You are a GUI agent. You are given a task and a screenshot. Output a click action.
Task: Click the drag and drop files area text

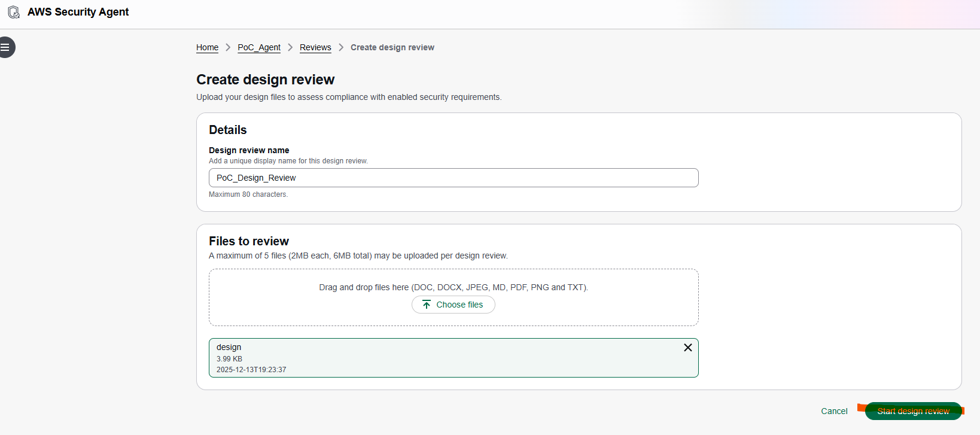point(454,287)
